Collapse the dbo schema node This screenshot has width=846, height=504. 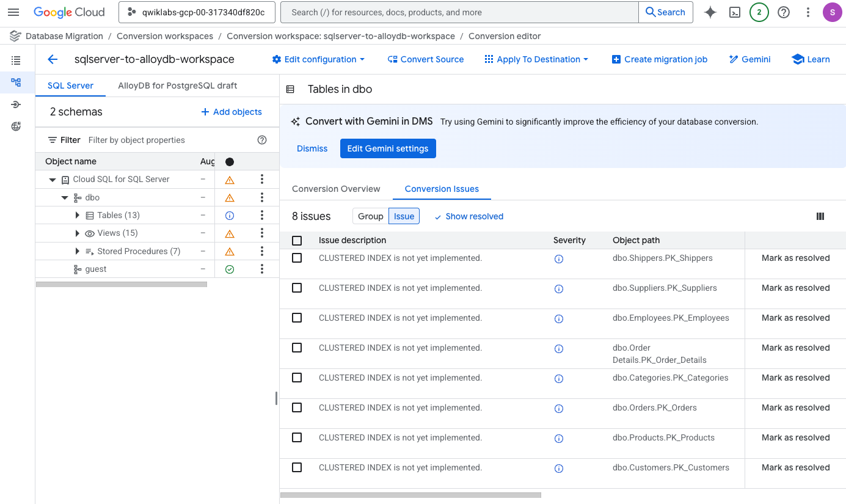(x=65, y=197)
